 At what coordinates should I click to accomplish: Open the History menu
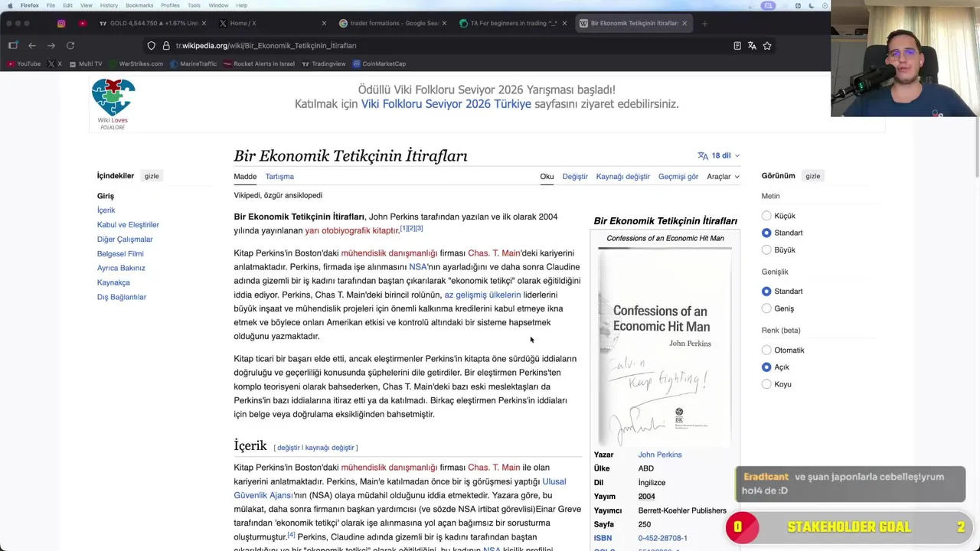tap(109, 5)
